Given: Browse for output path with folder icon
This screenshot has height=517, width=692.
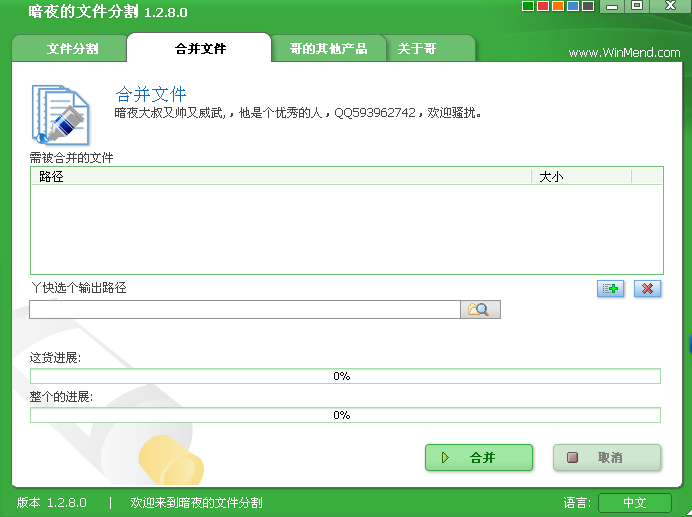Looking at the screenshot, I should point(480,309).
